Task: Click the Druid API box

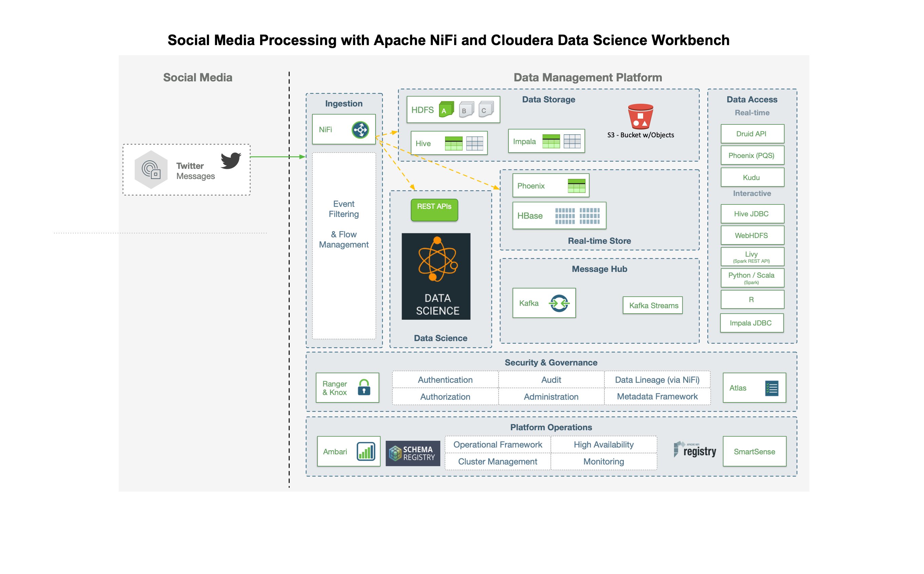Action: 752,134
